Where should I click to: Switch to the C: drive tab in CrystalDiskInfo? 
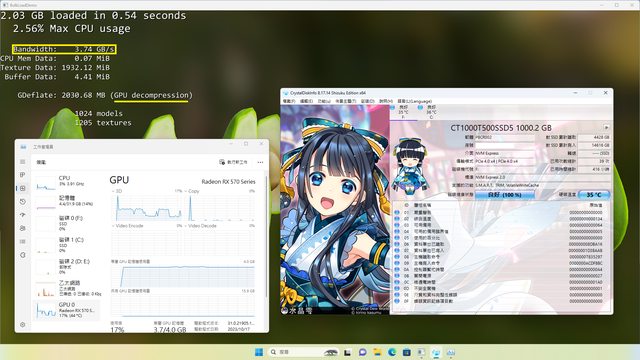tap(428, 112)
